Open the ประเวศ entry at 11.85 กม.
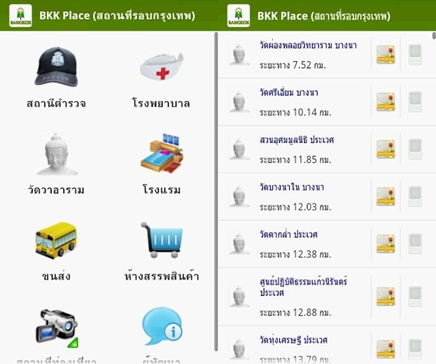 click(297, 140)
